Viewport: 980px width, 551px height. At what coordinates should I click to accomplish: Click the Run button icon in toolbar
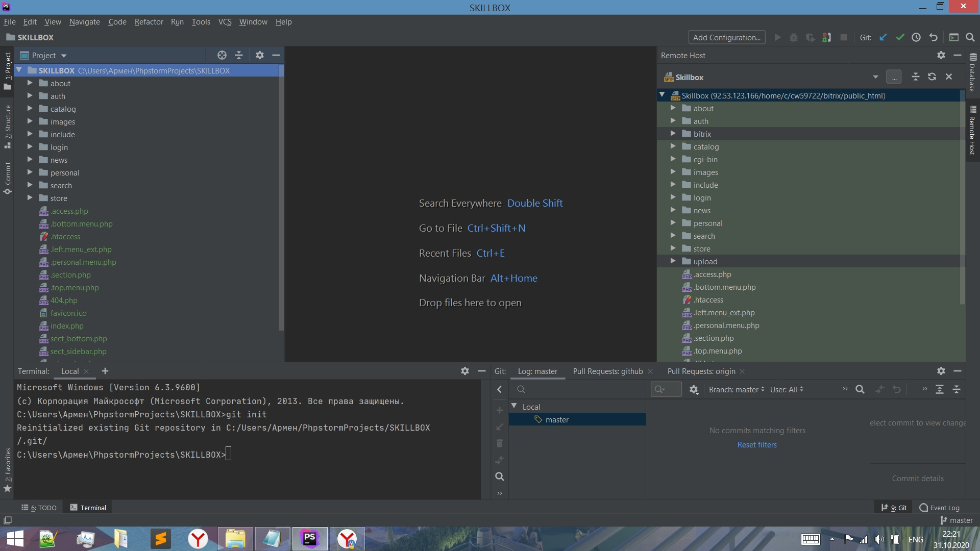778,38
